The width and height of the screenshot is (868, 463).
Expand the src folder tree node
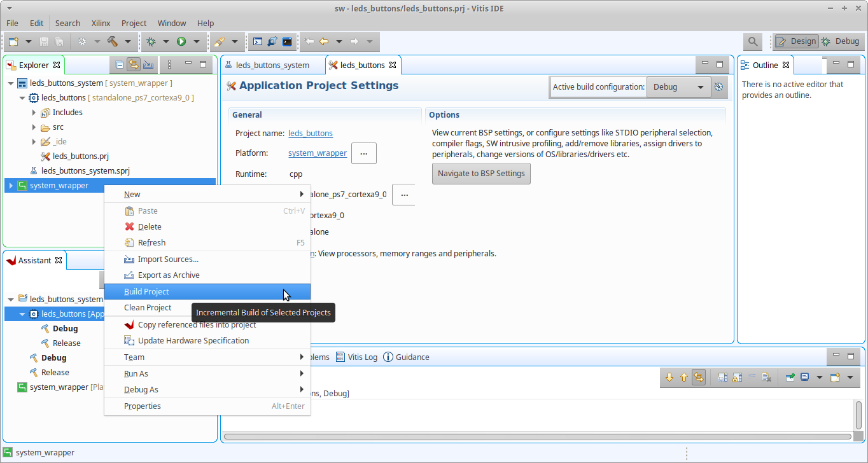pyautogui.click(x=34, y=127)
